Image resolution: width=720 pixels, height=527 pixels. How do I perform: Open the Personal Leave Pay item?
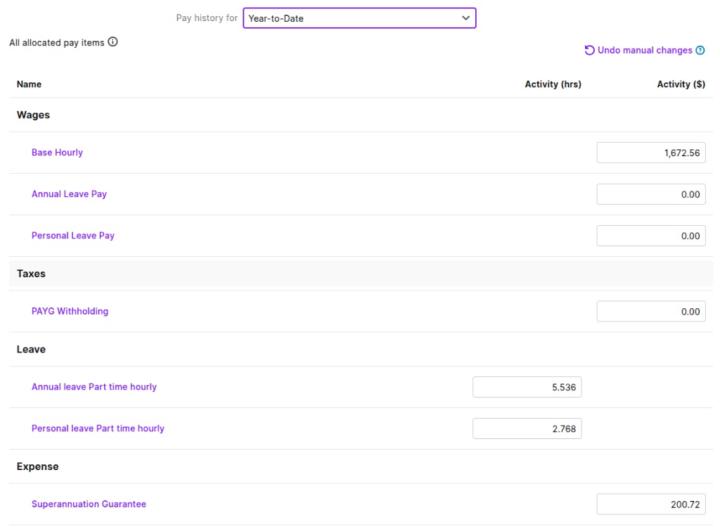click(x=74, y=236)
